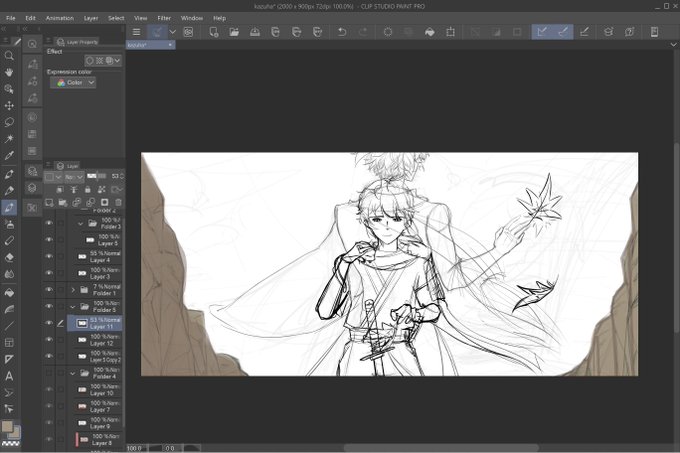Select the Hand move-canvas tool

(9, 72)
